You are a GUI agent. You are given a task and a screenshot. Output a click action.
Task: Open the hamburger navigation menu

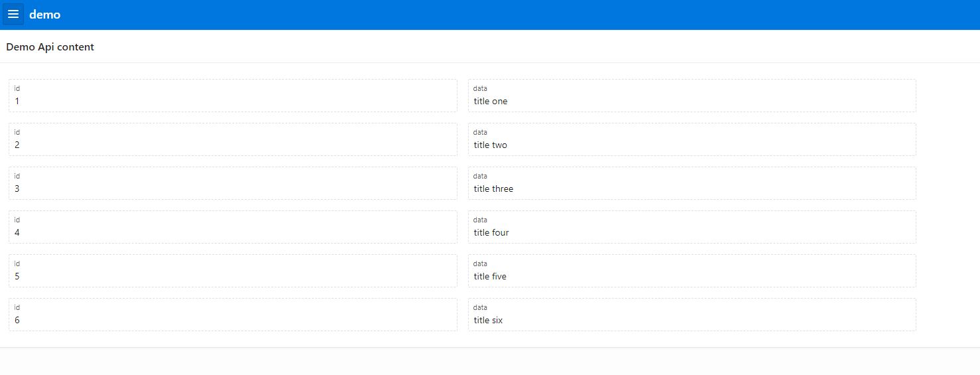tap(13, 14)
